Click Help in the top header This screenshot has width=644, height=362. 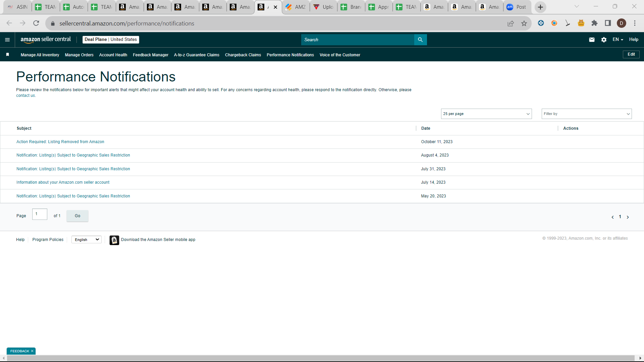pos(634,40)
